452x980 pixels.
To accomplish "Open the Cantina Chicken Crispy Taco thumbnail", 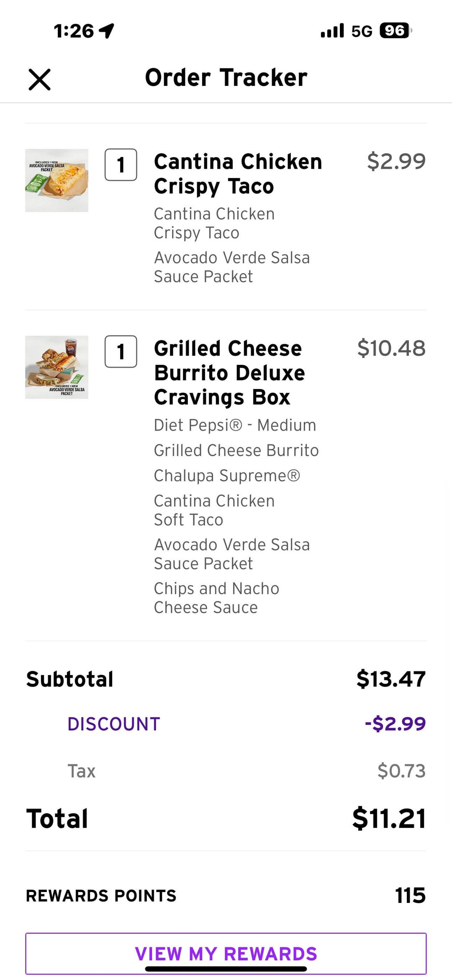I will [x=57, y=181].
